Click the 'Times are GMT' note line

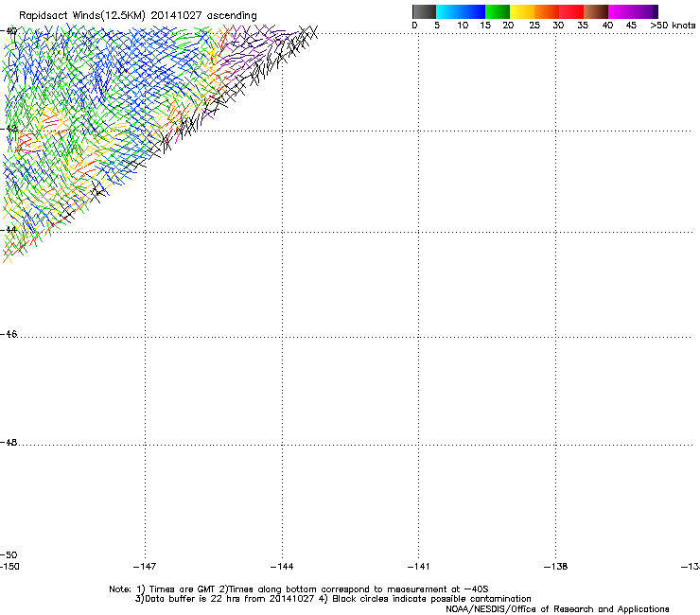(x=299, y=589)
